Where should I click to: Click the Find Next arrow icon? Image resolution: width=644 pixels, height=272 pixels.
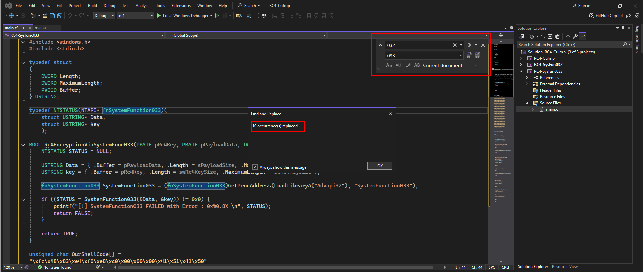tap(469, 45)
